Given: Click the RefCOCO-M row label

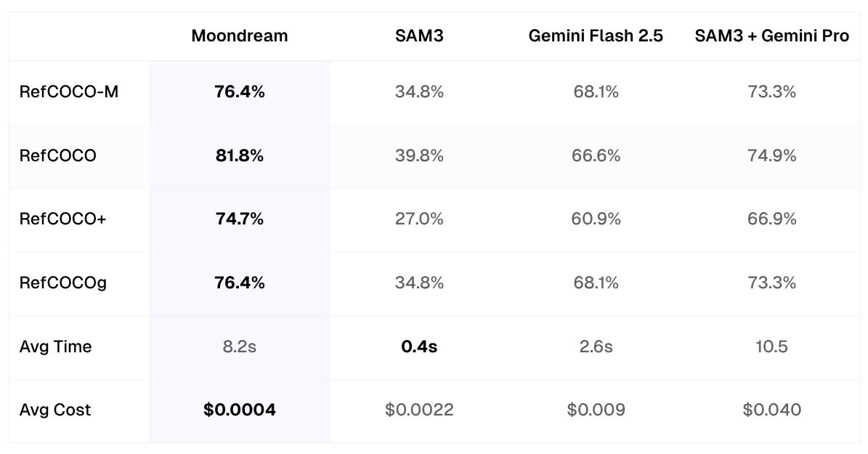Looking at the screenshot, I should pyautogui.click(x=69, y=92).
